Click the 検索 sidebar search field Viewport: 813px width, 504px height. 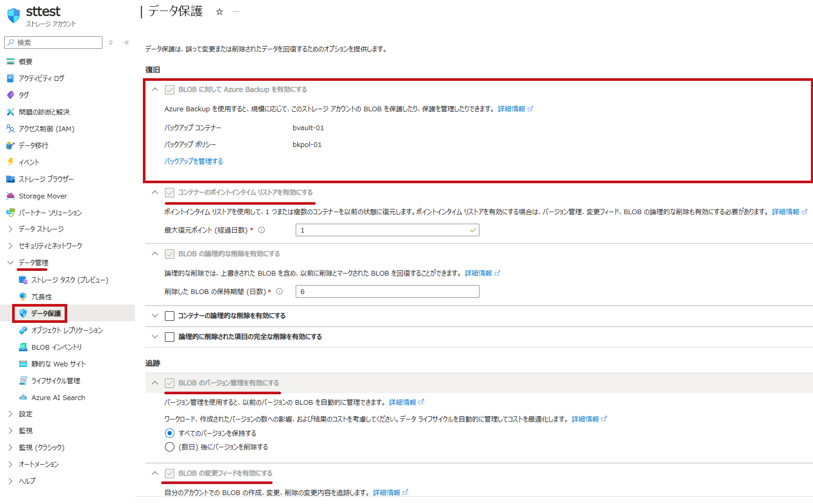53,43
